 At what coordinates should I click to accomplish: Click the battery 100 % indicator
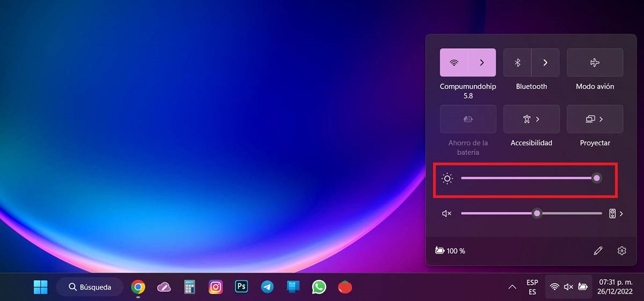coord(450,251)
